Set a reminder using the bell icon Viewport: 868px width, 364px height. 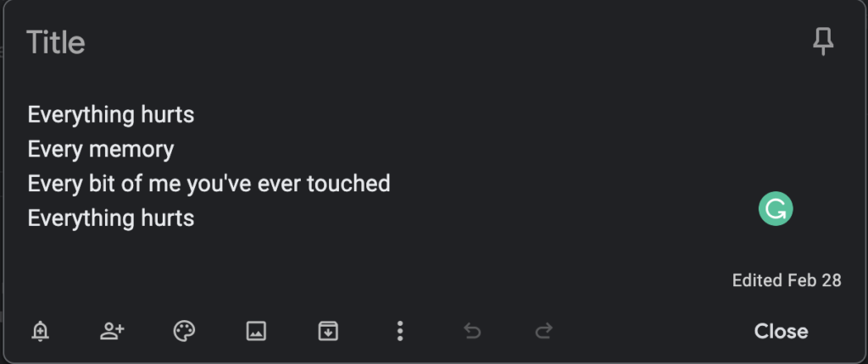pyautogui.click(x=41, y=331)
